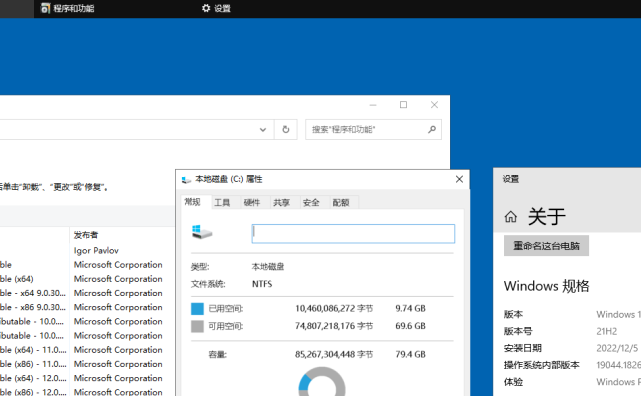The height and width of the screenshot is (396, 641).
Task: Click the NTFS file system value
Action: (262, 284)
